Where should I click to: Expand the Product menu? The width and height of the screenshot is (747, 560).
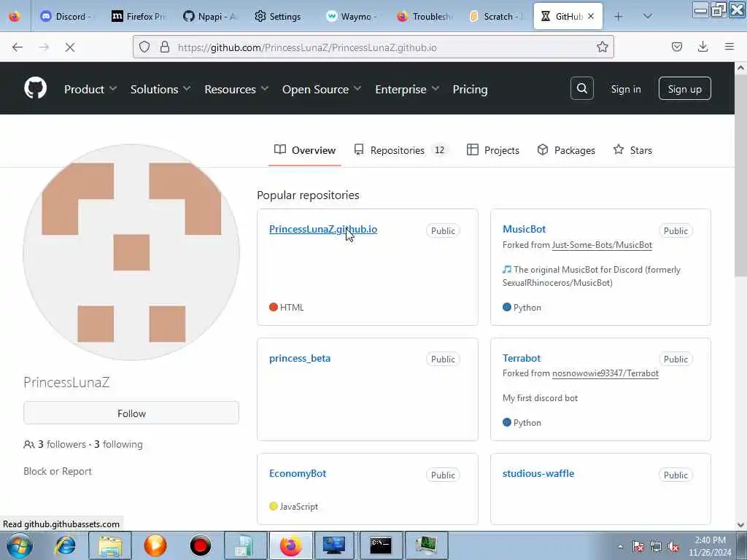coord(90,89)
